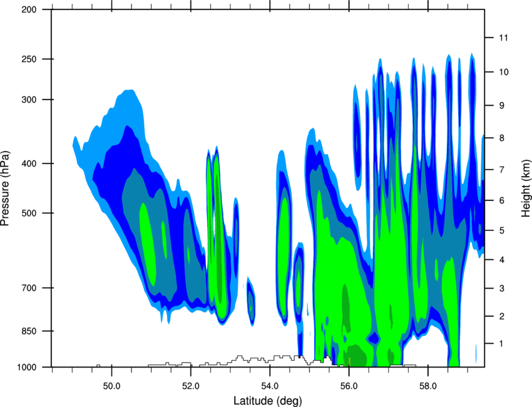The width and height of the screenshot is (532, 407).
Task: Click the 1 km height label
Action: point(502,344)
